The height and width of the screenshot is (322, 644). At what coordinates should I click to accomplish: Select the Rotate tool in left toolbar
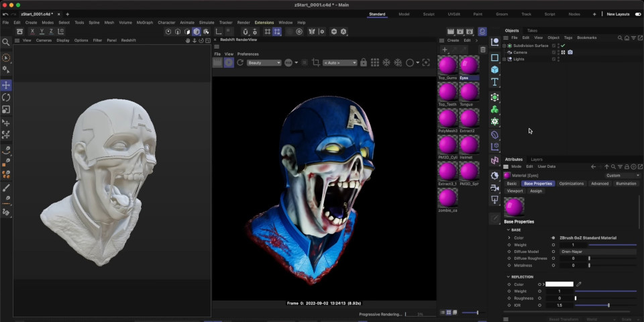pyautogui.click(x=6, y=97)
